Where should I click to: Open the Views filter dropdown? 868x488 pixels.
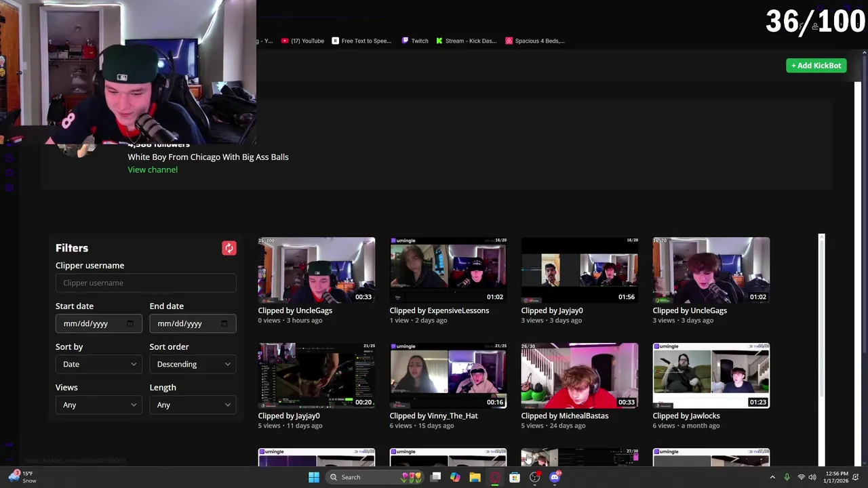click(x=98, y=405)
